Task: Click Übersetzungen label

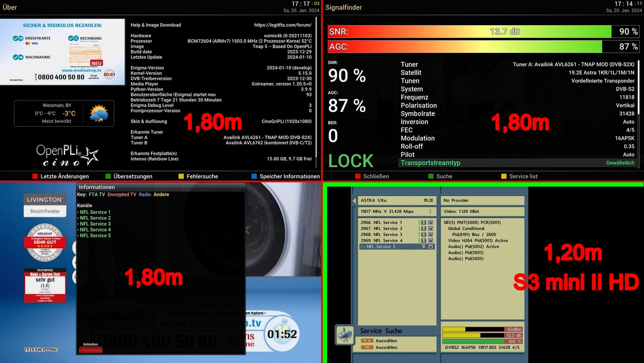Action: [133, 176]
